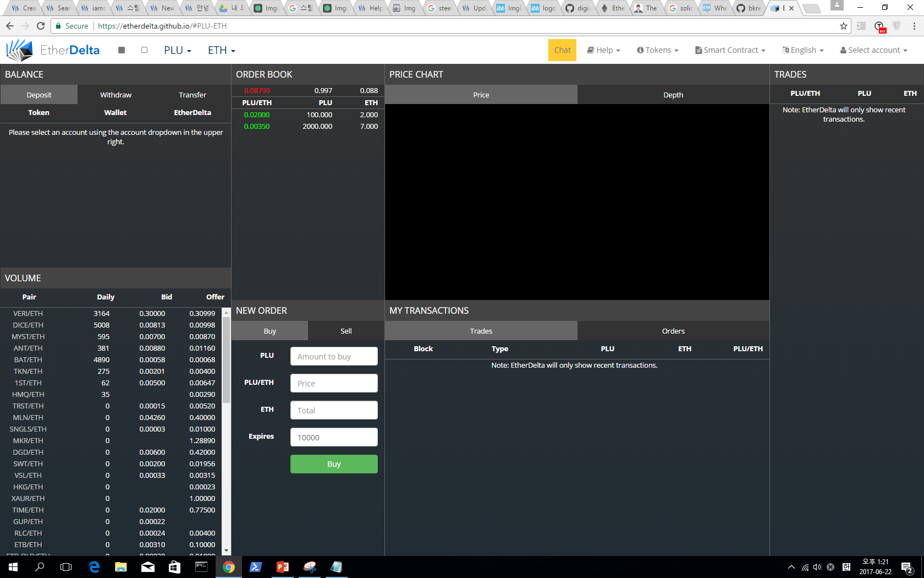
Task: Open the Store app on the taskbar
Action: [175, 567]
